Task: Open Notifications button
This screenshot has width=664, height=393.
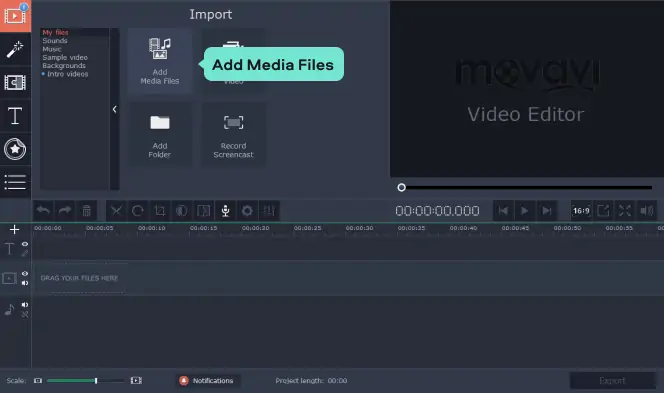Action: tap(207, 381)
